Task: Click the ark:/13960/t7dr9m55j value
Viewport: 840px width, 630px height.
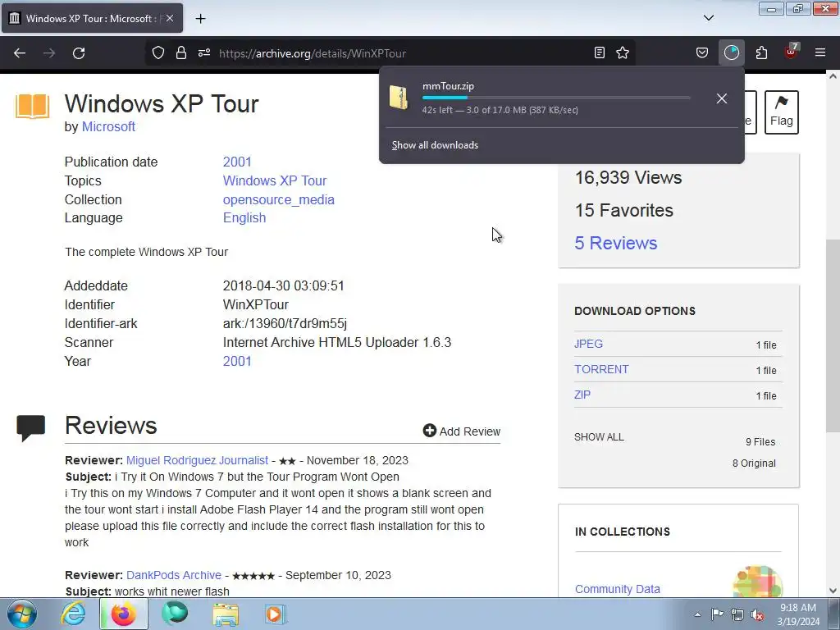Action: 285,323
